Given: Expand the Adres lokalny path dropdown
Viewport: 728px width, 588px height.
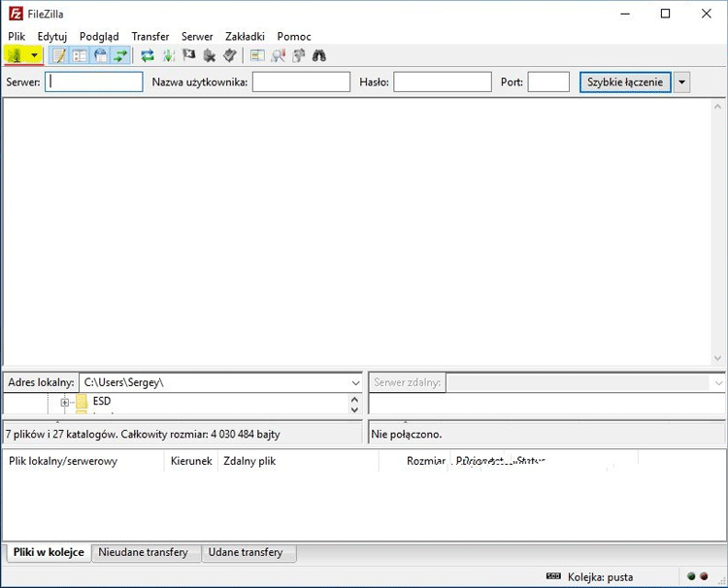Looking at the screenshot, I should (355, 383).
